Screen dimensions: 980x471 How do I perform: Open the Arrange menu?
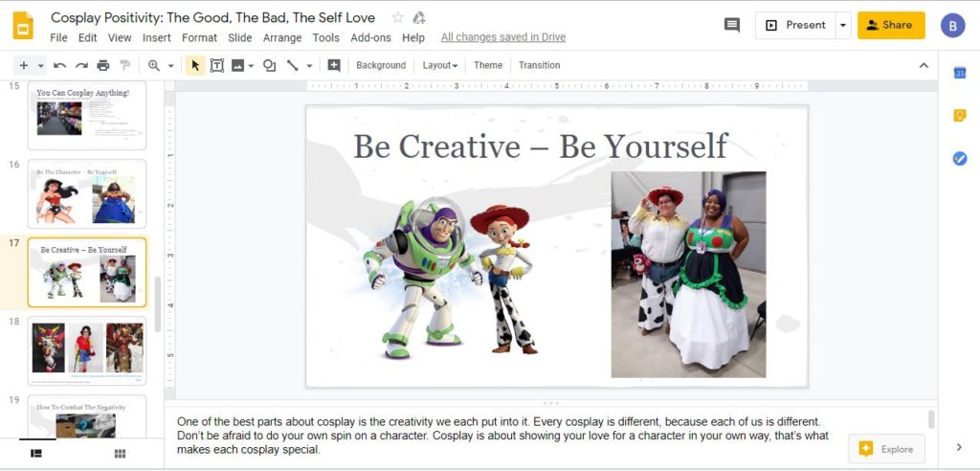(x=282, y=37)
